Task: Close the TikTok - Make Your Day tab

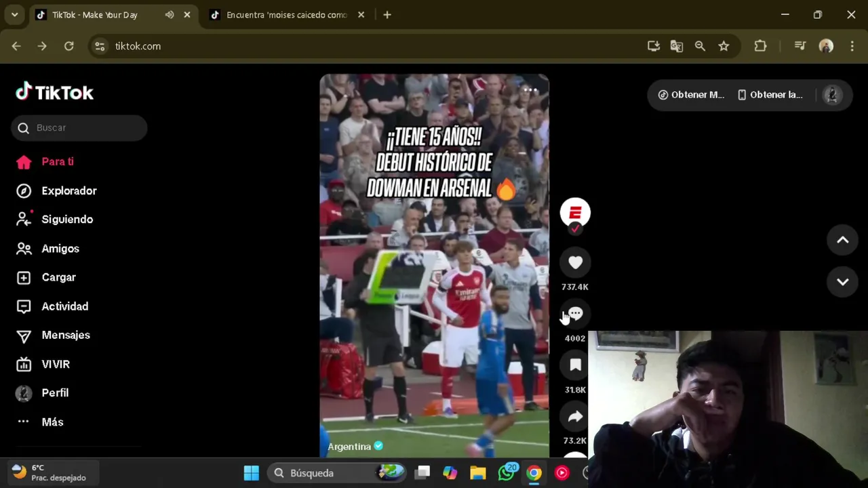Action: (187, 15)
